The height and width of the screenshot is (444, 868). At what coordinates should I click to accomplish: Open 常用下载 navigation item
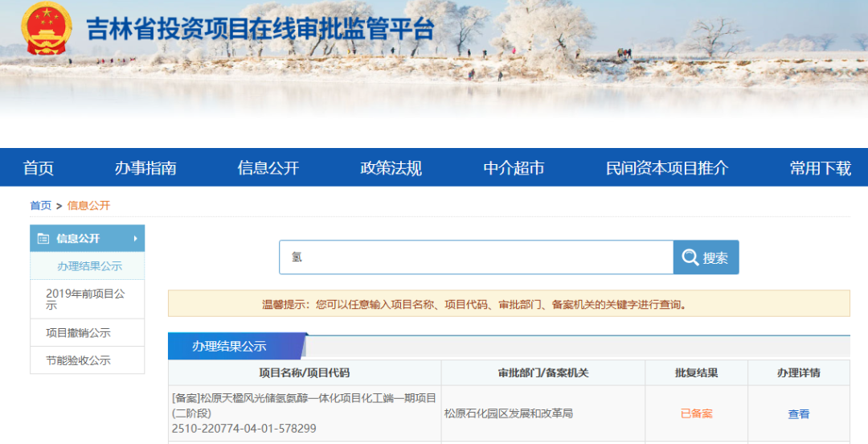(821, 168)
